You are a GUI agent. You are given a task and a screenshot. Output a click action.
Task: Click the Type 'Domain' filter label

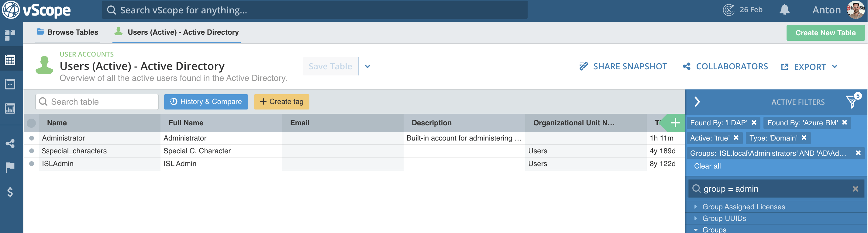(x=773, y=138)
